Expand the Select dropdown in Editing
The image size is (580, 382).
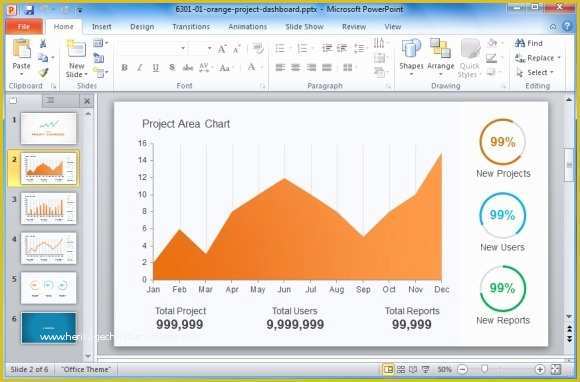pyautogui.click(x=552, y=72)
